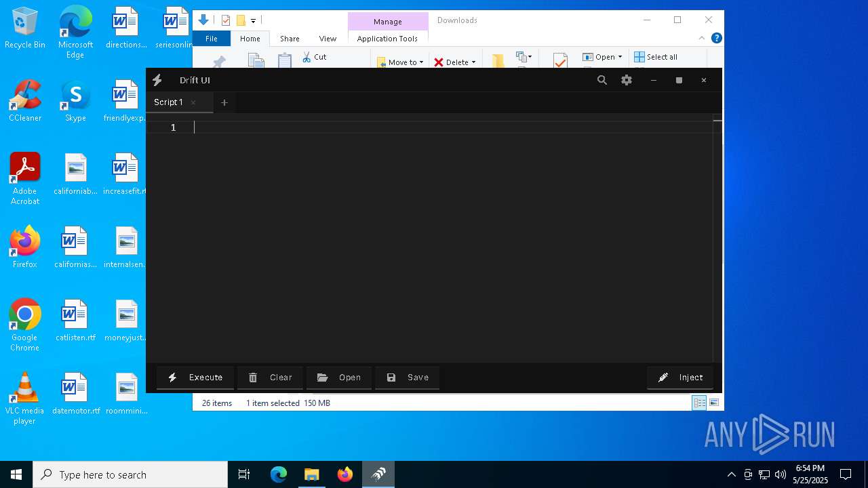Open Firefox from the taskbar
The width and height of the screenshot is (868, 488).
pyautogui.click(x=345, y=474)
